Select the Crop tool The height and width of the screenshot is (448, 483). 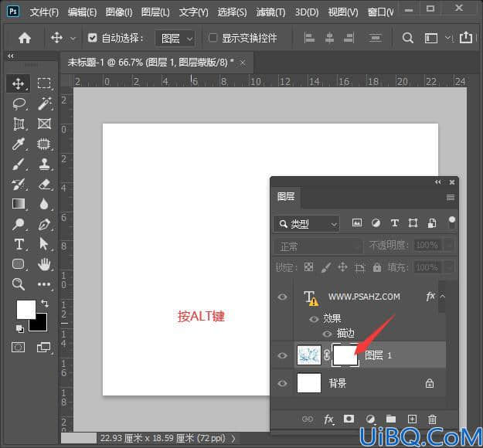click(x=19, y=124)
